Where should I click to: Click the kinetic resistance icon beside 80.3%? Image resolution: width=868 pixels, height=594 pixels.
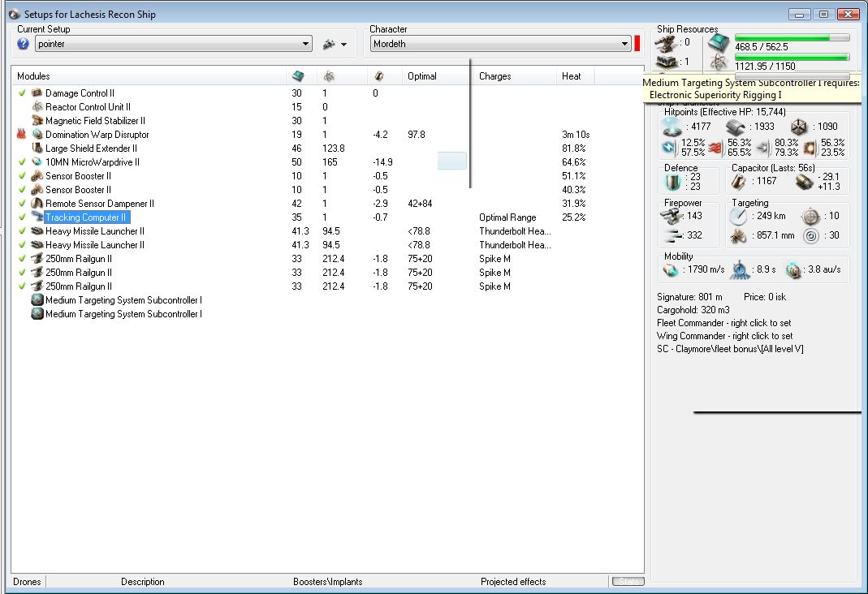(x=762, y=148)
